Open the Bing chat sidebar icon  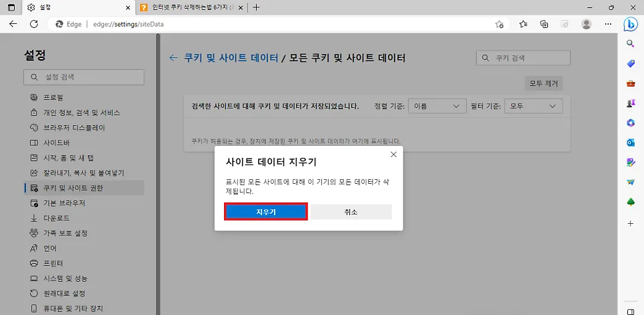click(630, 24)
